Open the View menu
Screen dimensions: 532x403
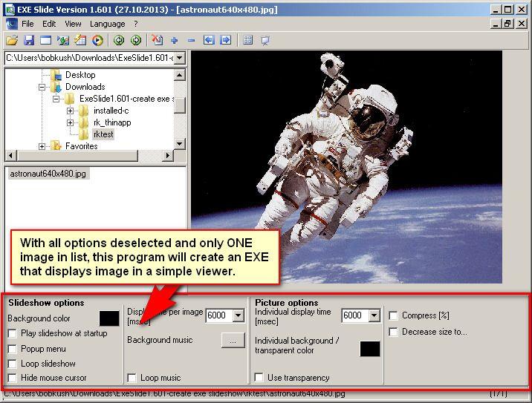pyautogui.click(x=73, y=24)
